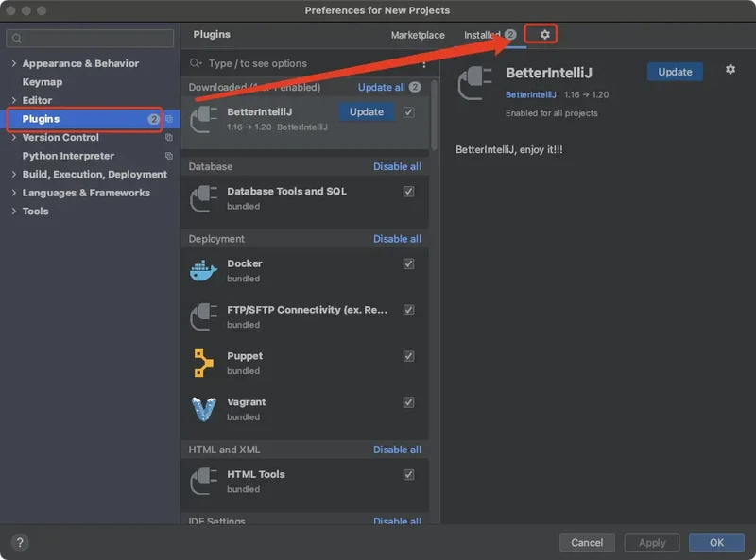Image resolution: width=756 pixels, height=560 pixels.
Task: Open Python Interpreter settings
Action: [68, 156]
